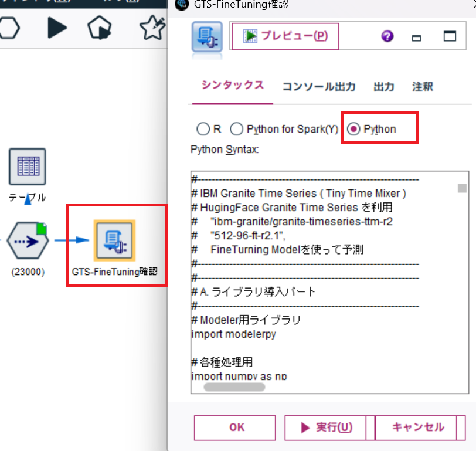Click the 'import numpy as np' line
This screenshot has height=451, width=476.
239,377
